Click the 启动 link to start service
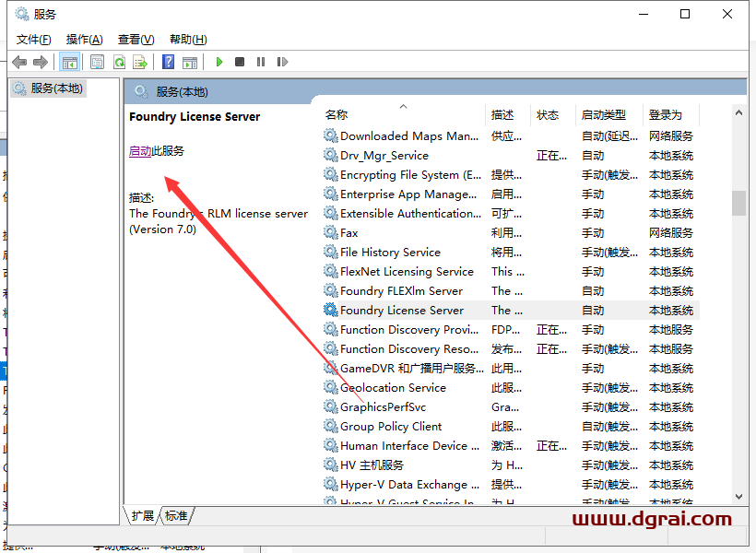756x553 pixels. 140,151
